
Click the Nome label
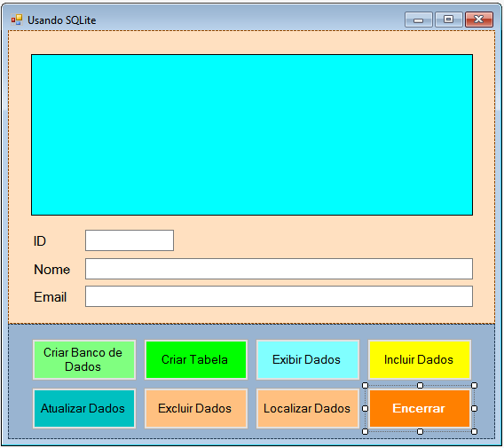[51, 270]
